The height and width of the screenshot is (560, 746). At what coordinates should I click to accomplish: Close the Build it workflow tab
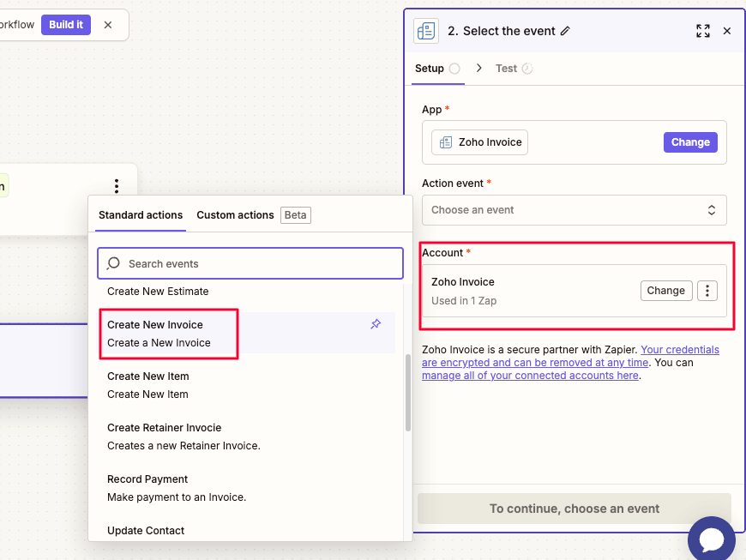click(108, 25)
